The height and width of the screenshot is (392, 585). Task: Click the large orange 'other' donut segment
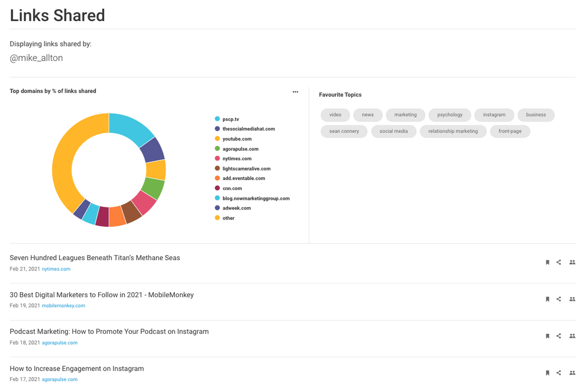(x=63, y=165)
